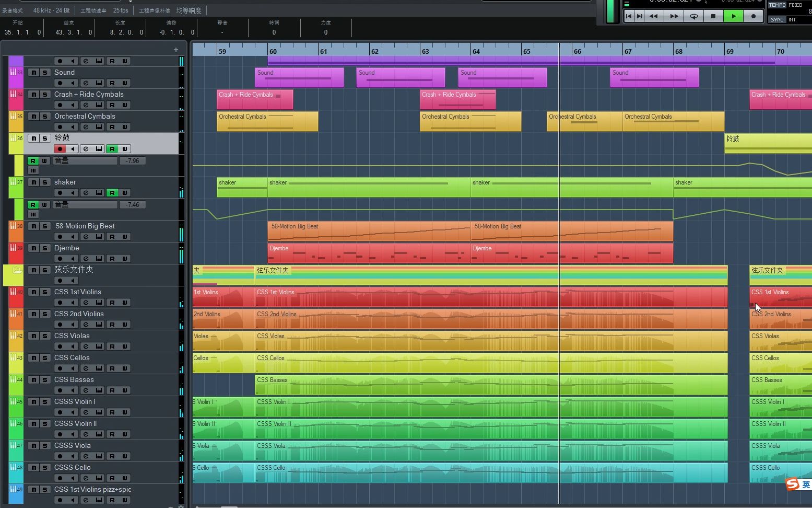Solo the CSS Cellos track
Screen dimensions: 812x508
point(45,358)
